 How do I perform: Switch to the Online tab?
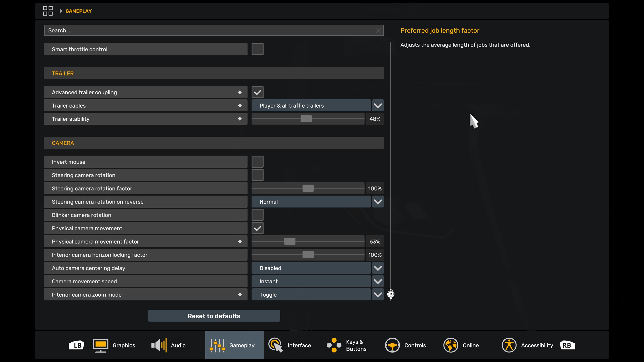click(468, 345)
